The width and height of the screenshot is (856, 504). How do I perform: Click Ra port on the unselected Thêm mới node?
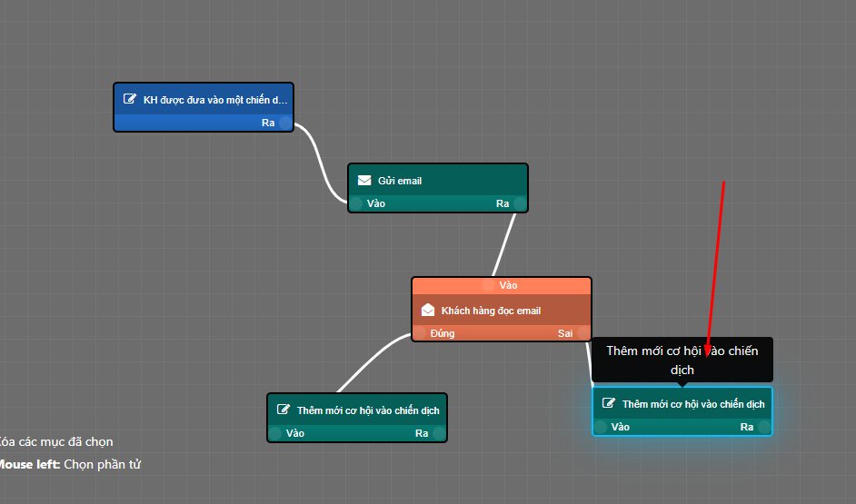coord(439,433)
